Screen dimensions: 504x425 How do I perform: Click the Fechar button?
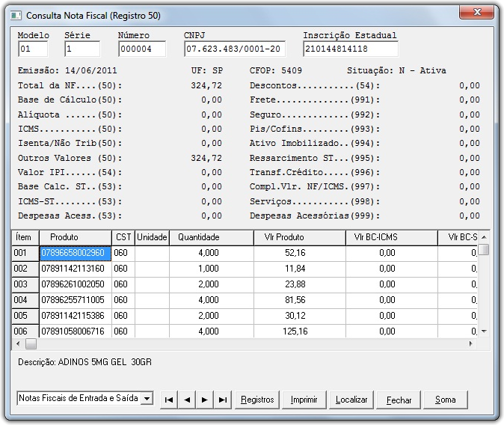(x=399, y=400)
